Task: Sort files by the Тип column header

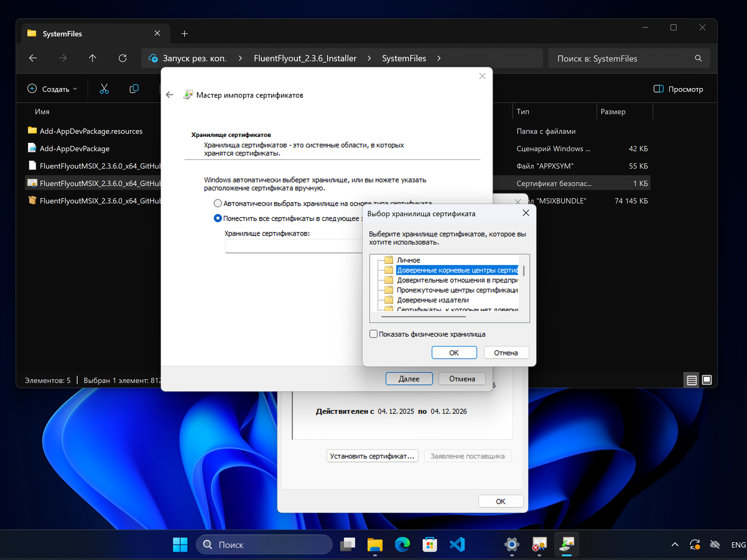Action: tap(523, 112)
